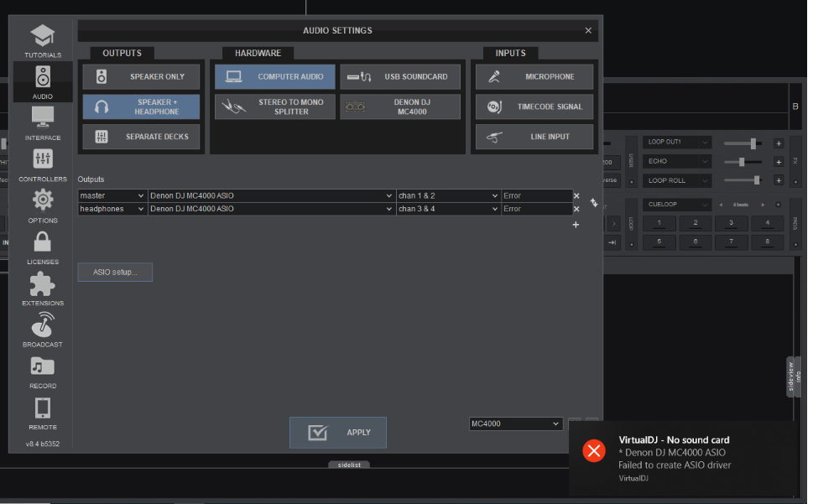Enable Line Input option
This screenshot has height=504, width=813.
[534, 137]
